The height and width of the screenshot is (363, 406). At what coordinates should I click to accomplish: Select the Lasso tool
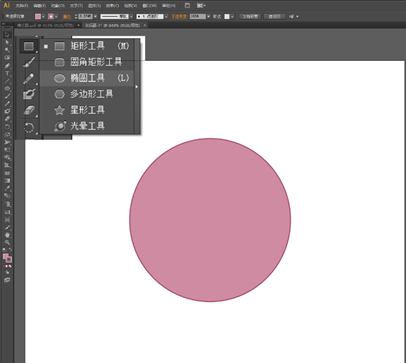pyautogui.click(x=7, y=58)
